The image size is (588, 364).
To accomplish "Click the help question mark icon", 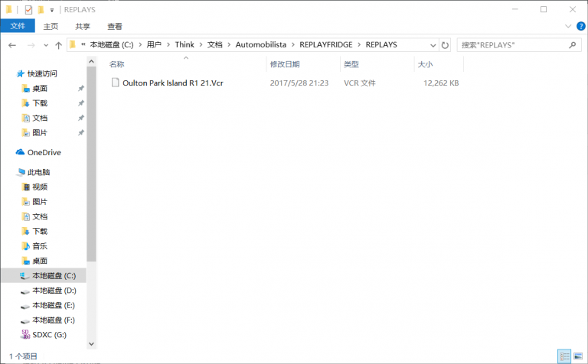I will tap(581, 26).
